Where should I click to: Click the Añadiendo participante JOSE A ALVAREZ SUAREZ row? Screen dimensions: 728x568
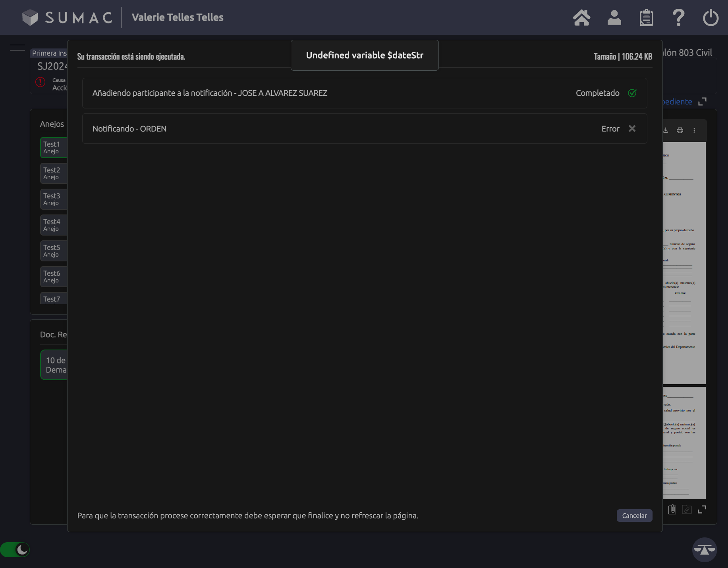pyautogui.click(x=365, y=93)
